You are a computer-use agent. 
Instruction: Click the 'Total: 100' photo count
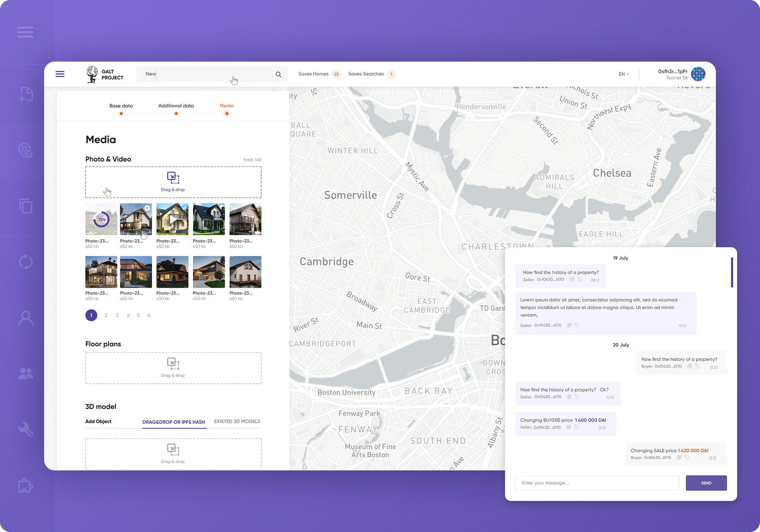[252, 160]
